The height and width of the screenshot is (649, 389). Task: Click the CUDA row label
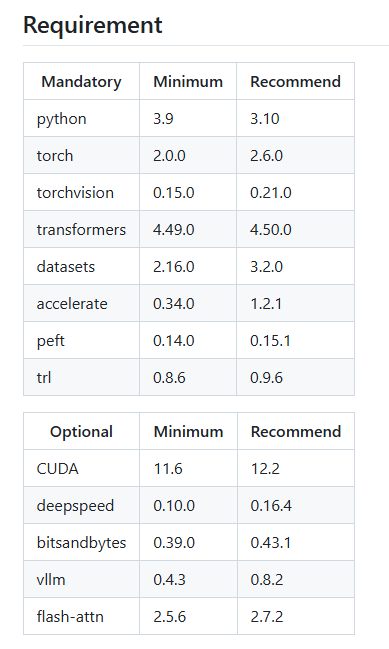coord(58,469)
